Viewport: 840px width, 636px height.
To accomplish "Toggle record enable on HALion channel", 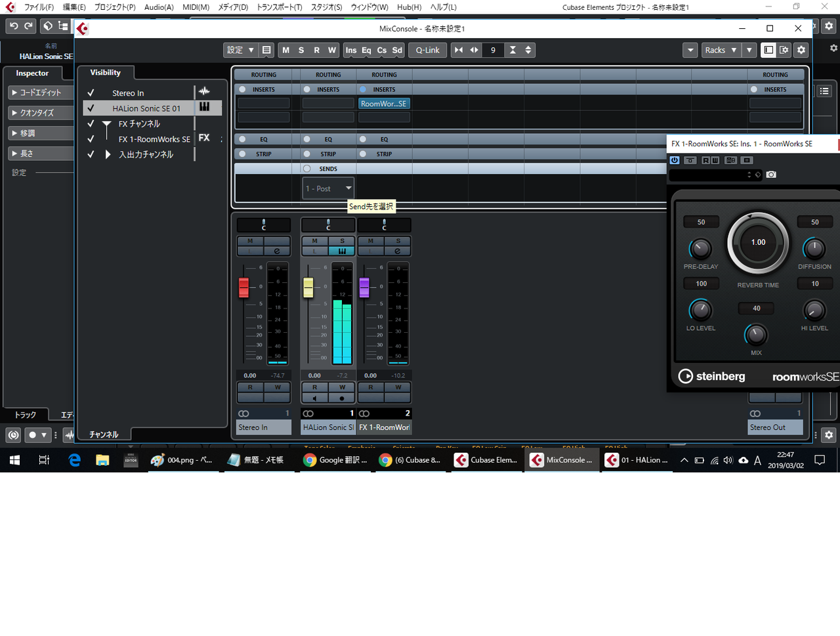I will coord(342,398).
